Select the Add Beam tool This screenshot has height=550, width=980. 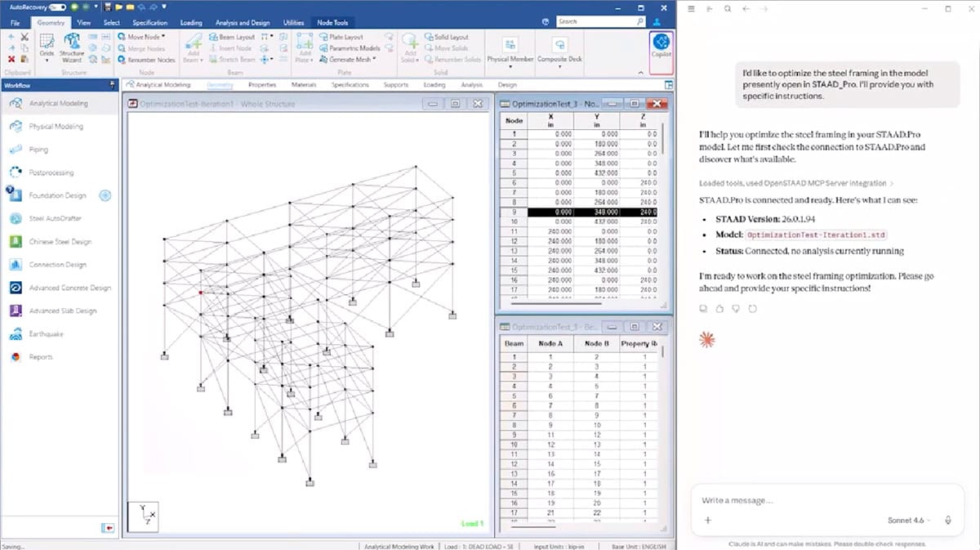click(x=193, y=49)
